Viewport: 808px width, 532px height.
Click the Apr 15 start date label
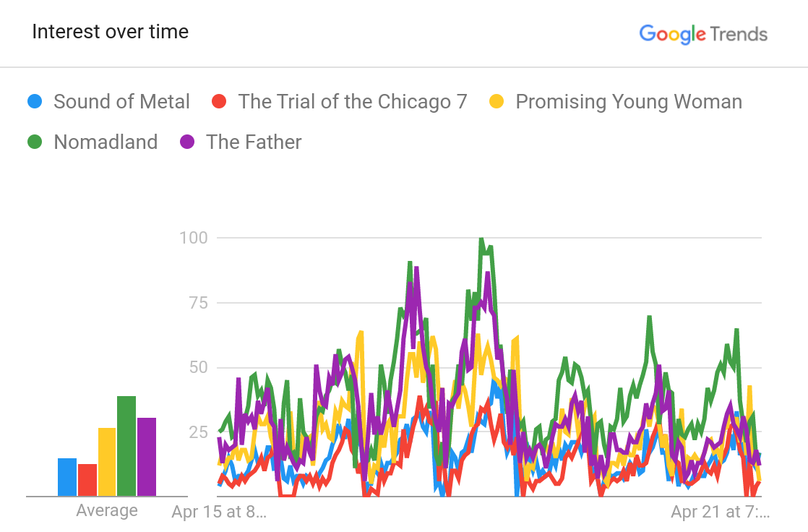pyautogui.click(x=218, y=512)
